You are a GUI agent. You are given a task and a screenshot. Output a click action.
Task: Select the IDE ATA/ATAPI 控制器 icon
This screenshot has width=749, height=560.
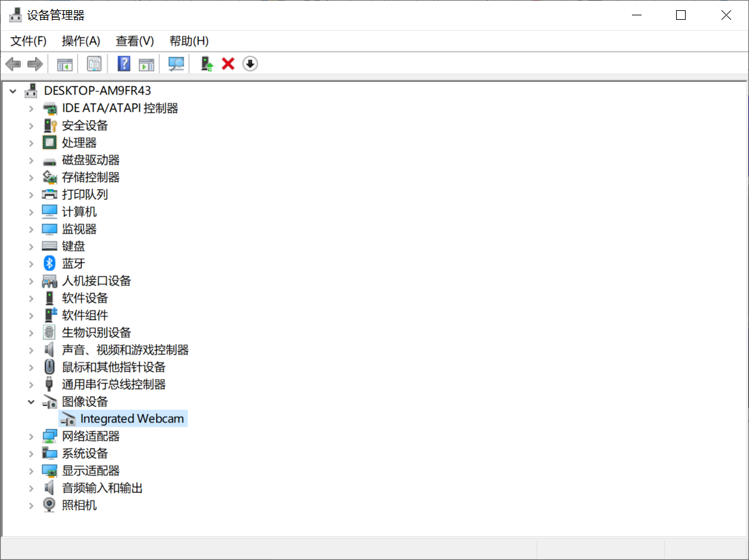50,109
